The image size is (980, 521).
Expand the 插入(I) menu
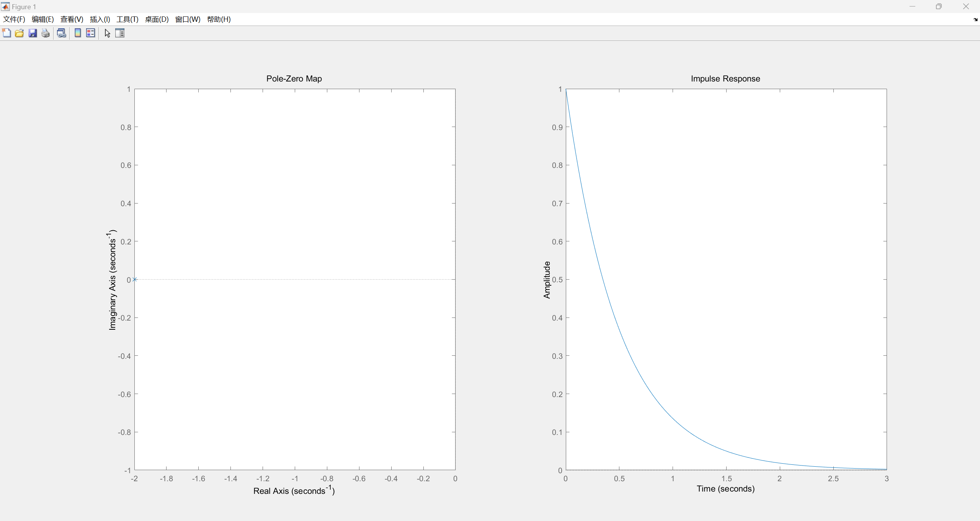click(x=100, y=20)
